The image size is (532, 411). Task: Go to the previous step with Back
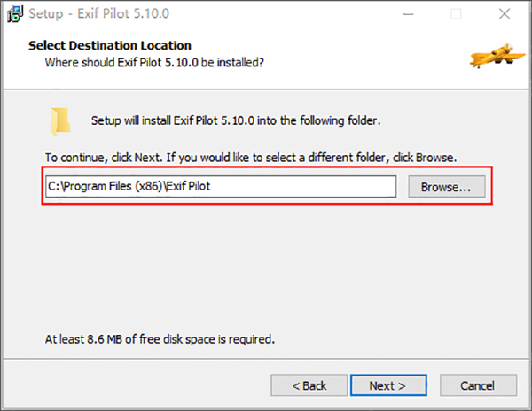(309, 385)
